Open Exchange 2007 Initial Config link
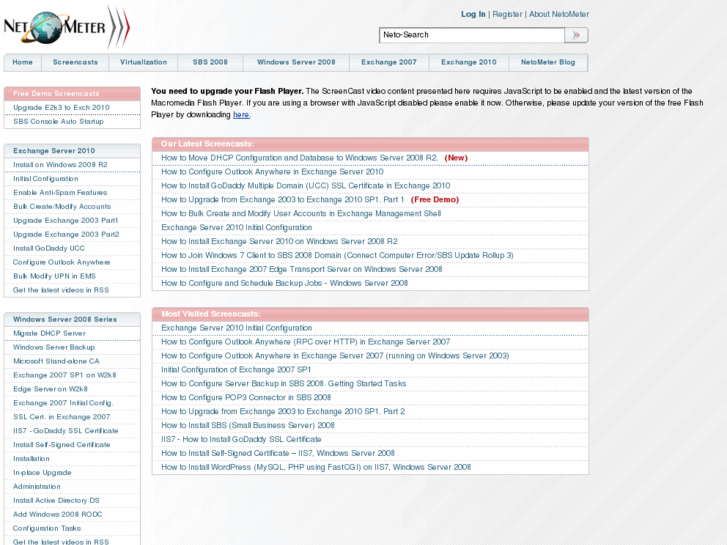This screenshot has width=727, height=545. click(x=63, y=403)
